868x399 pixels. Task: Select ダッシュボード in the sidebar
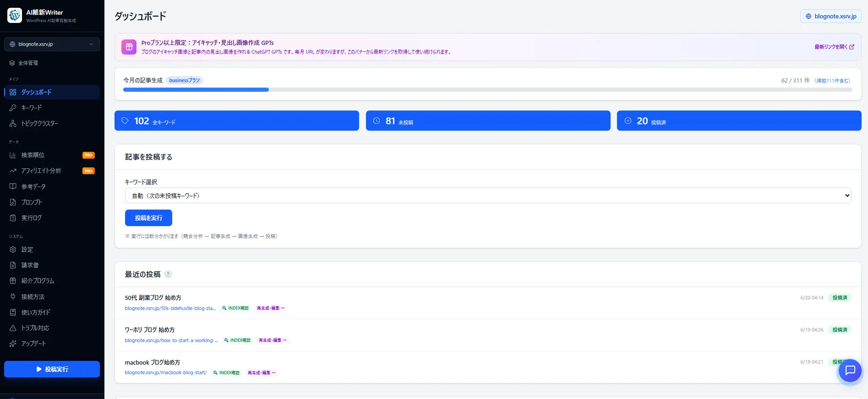point(52,92)
